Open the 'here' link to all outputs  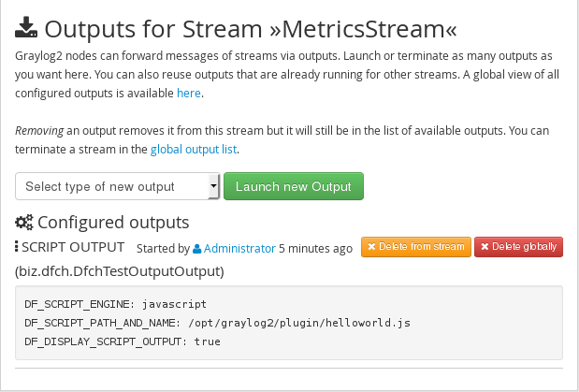(x=189, y=94)
